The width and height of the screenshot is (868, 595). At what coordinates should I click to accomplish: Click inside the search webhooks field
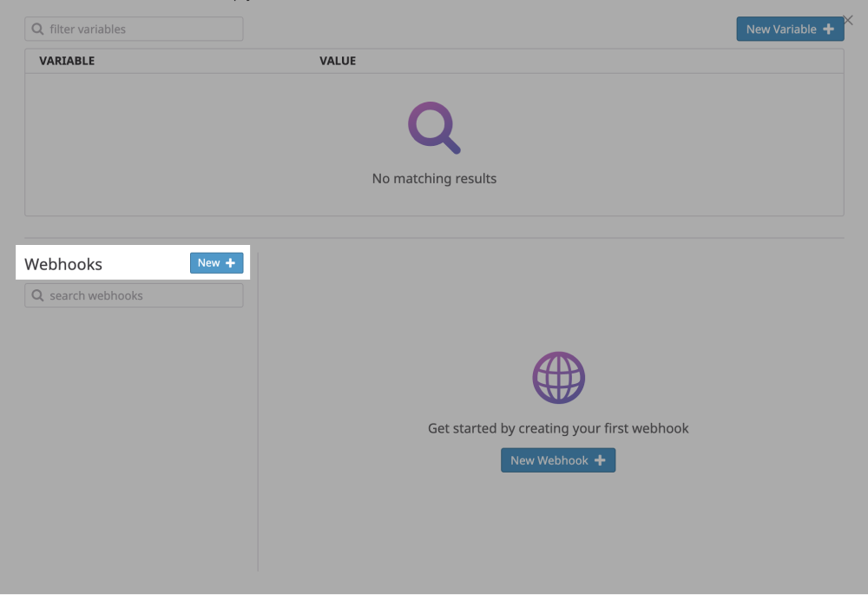tap(130, 295)
